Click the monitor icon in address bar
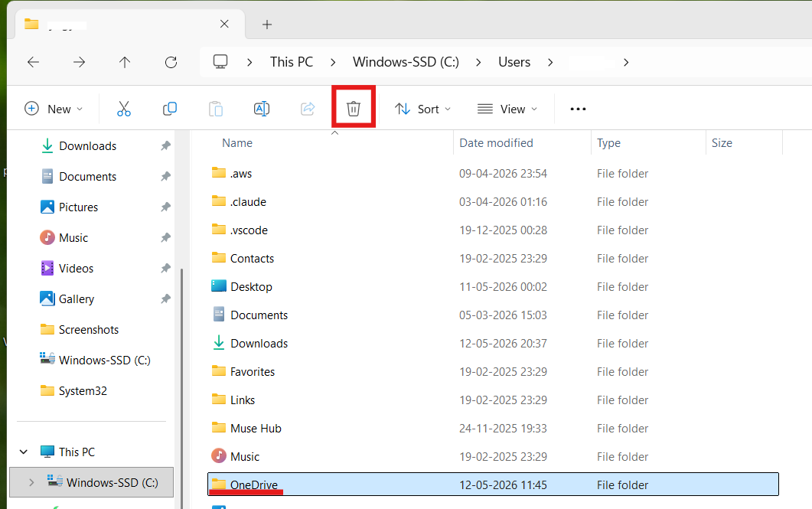This screenshot has width=812, height=509. (x=220, y=62)
